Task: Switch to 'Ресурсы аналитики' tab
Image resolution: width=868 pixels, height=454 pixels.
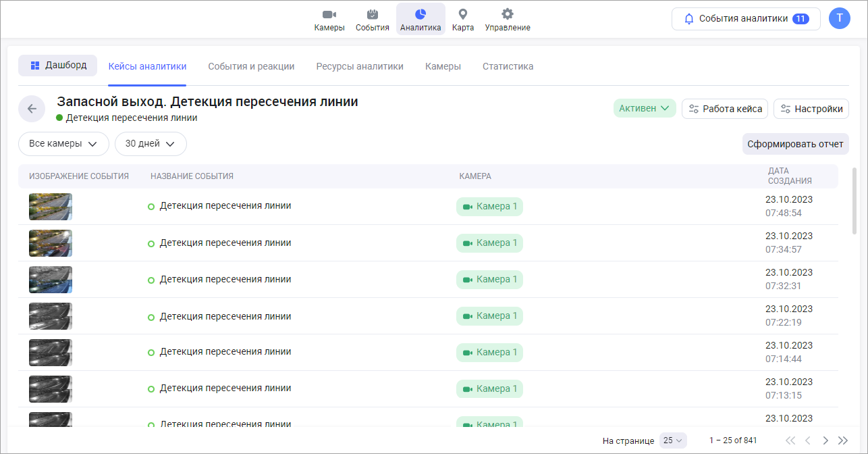Action: click(360, 66)
